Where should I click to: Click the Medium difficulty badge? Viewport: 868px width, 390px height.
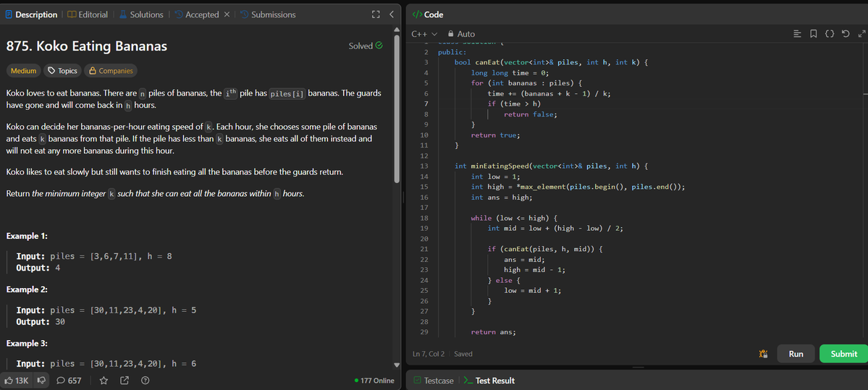click(23, 71)
